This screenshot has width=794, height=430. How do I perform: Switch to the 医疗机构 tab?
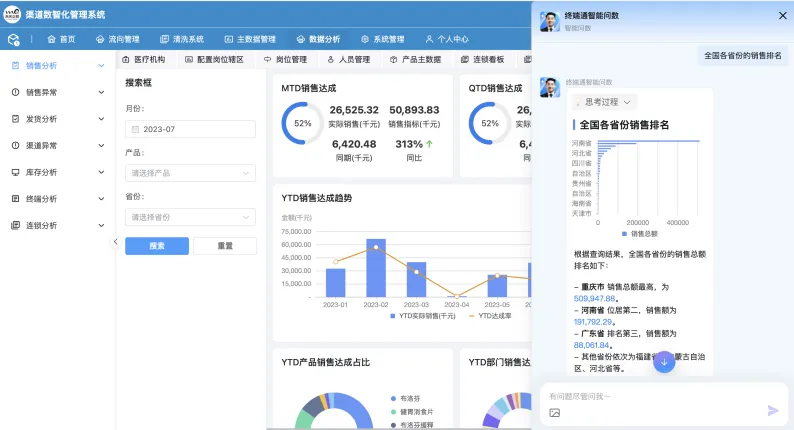click(x=144, y=59)
